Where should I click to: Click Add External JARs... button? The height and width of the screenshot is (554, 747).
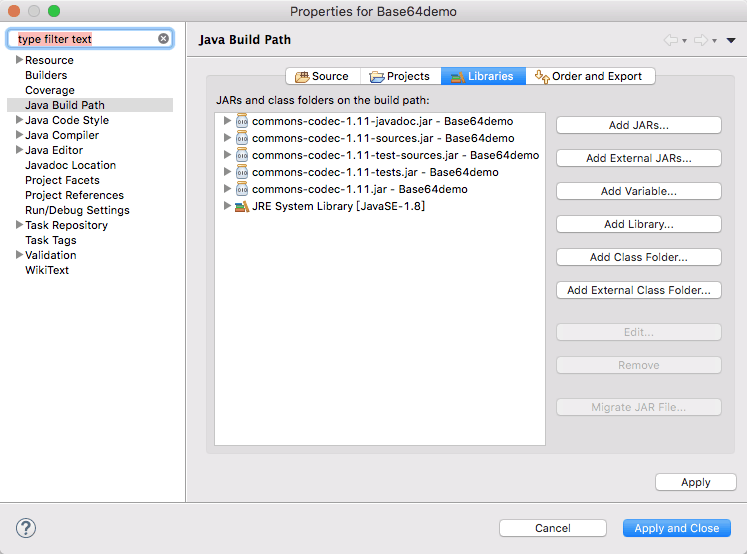[x=638, y=158]
